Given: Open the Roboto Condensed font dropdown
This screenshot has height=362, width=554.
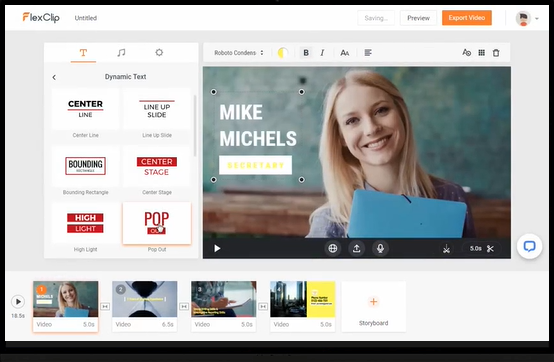Looking at the screenshot, I should coord(239,53).
